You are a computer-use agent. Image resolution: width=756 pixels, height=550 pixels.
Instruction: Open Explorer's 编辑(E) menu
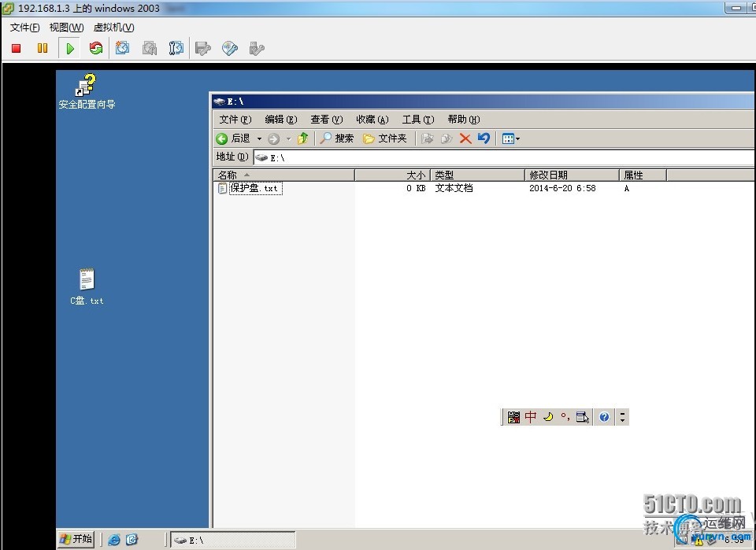click(280, 120)
